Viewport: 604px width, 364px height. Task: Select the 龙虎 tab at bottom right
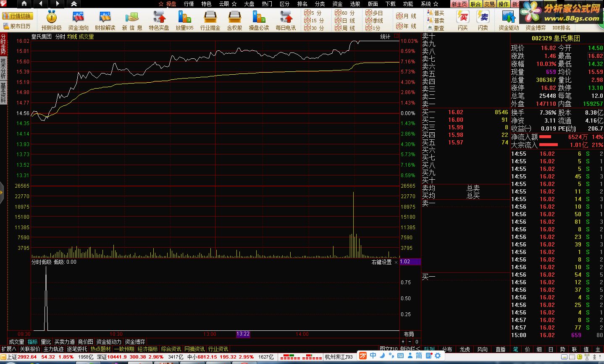coord(465,349)
